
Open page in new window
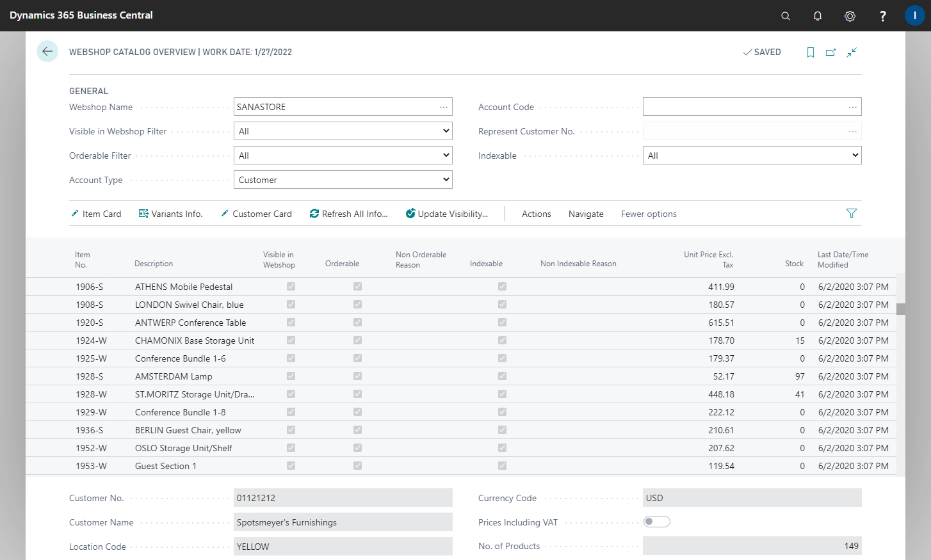pos(831,52)
